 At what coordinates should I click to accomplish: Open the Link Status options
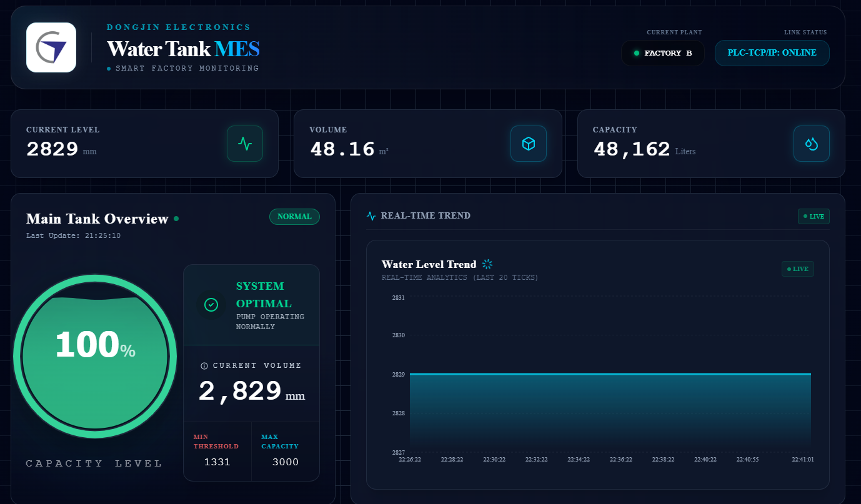click(x=805, y=32)
